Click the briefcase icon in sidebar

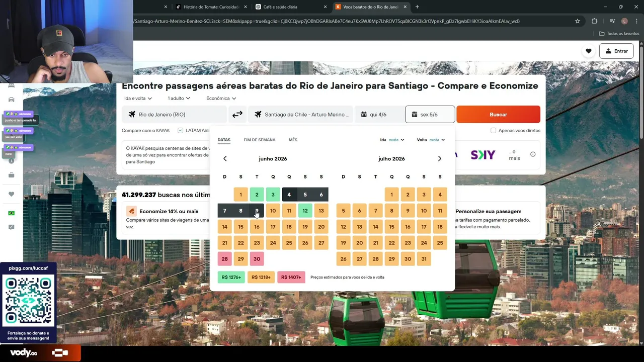coord(12,175)
